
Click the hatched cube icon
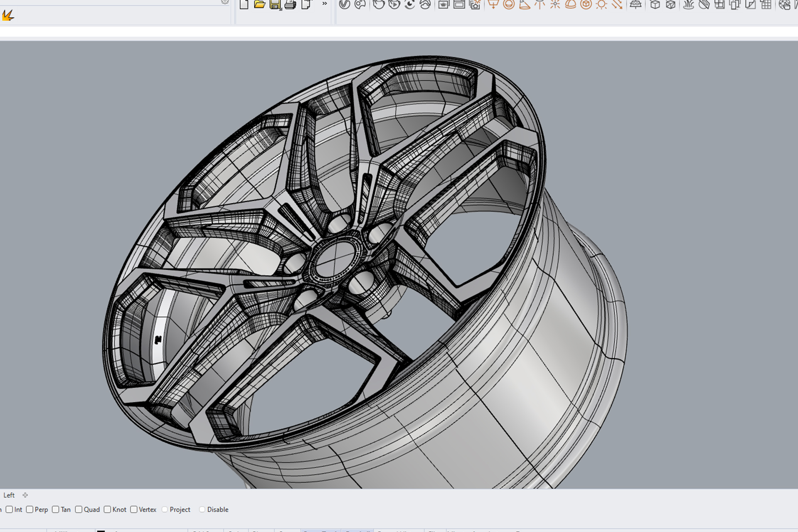[x=670, y=4]
